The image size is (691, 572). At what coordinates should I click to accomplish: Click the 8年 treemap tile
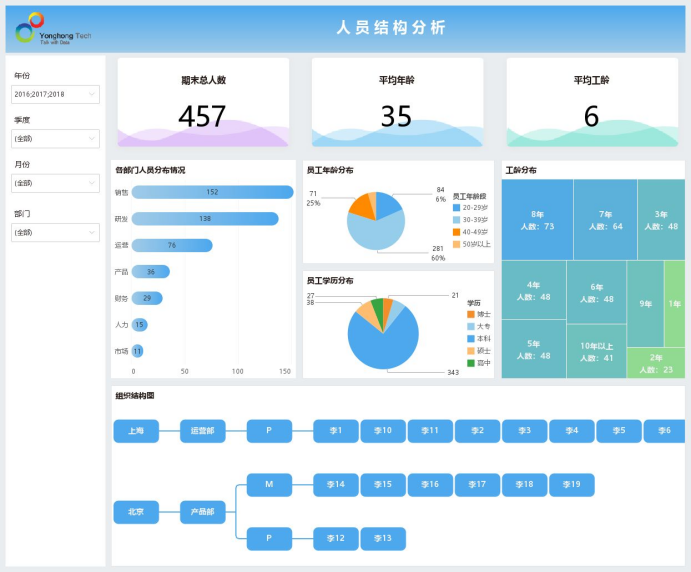tap(536, 220)
